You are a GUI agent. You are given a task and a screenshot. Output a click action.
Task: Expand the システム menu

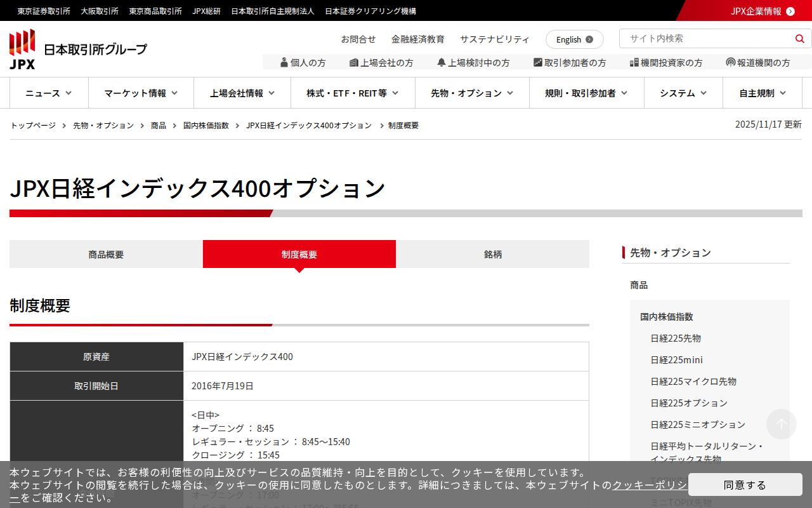pyautogui.click(x=683, y=93)
